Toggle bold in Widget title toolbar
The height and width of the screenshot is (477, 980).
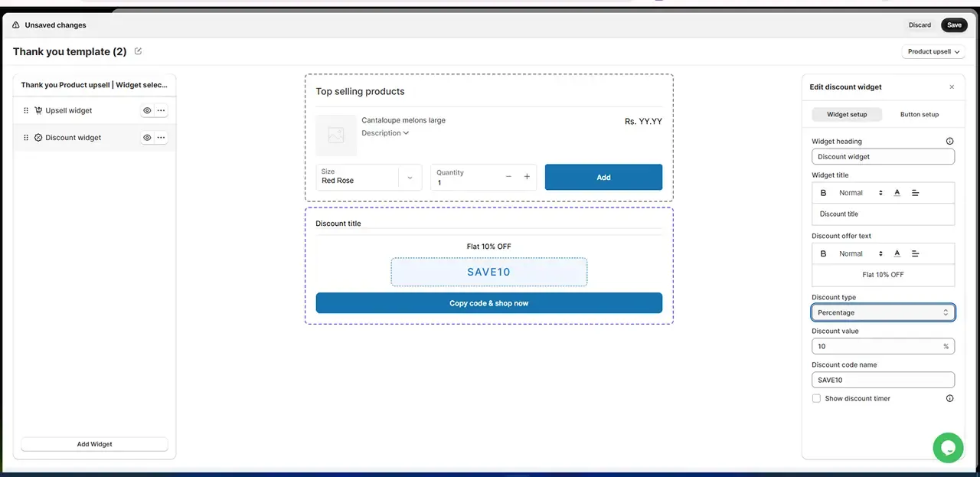tap(824, 193)
